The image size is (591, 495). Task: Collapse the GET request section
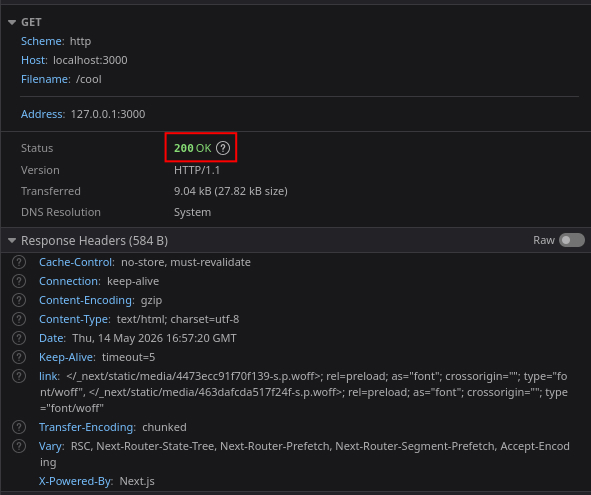pos(12,23)
